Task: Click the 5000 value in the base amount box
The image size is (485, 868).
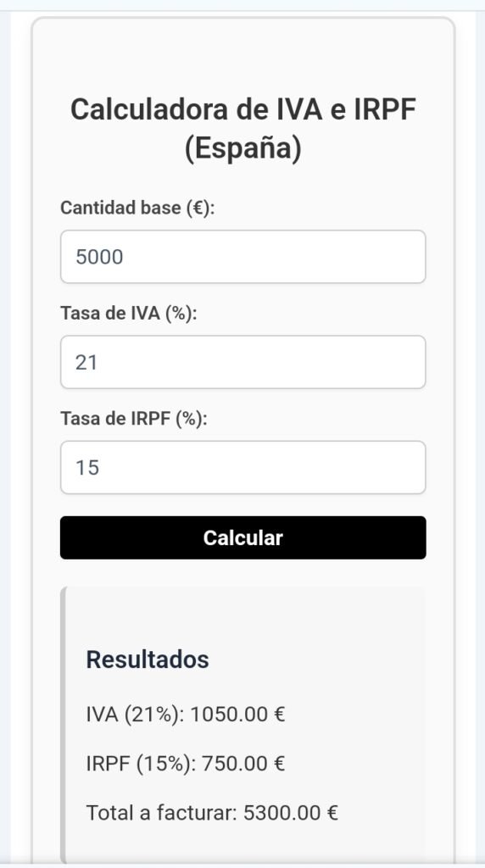Action: click(x=100, y=258)
